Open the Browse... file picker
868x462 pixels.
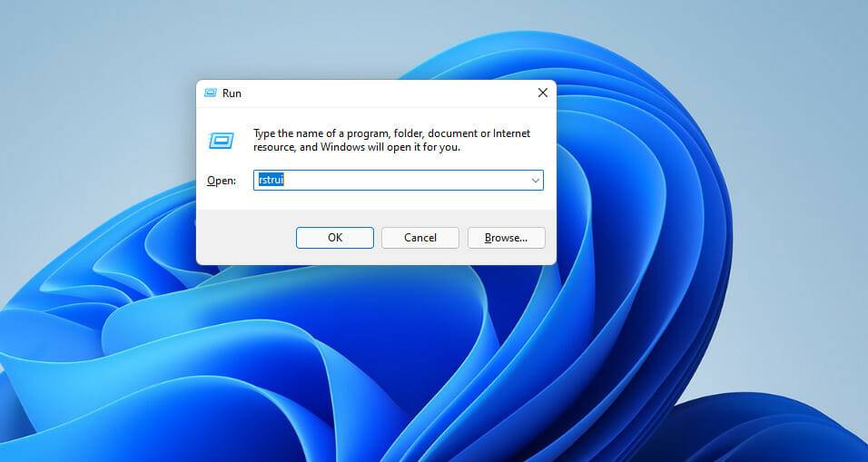[506, 238]
